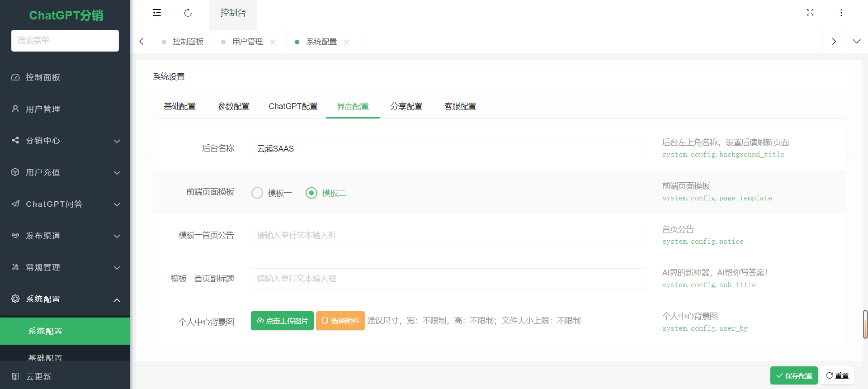Close the 系统配置 page tab
Image resolution: width=868 pixels, height=389 pixels.
point(347,42)
